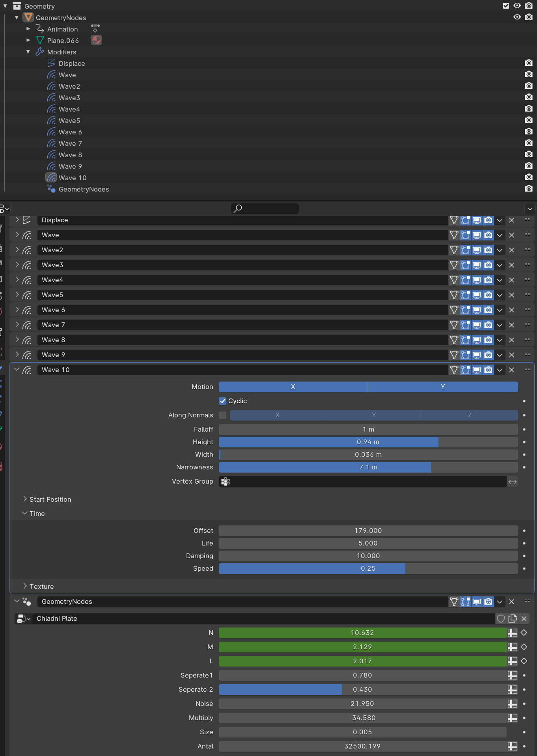This screenshot has width=537, height=756.
Task: Expand the Animation entry in outliner
Action: 28,29
